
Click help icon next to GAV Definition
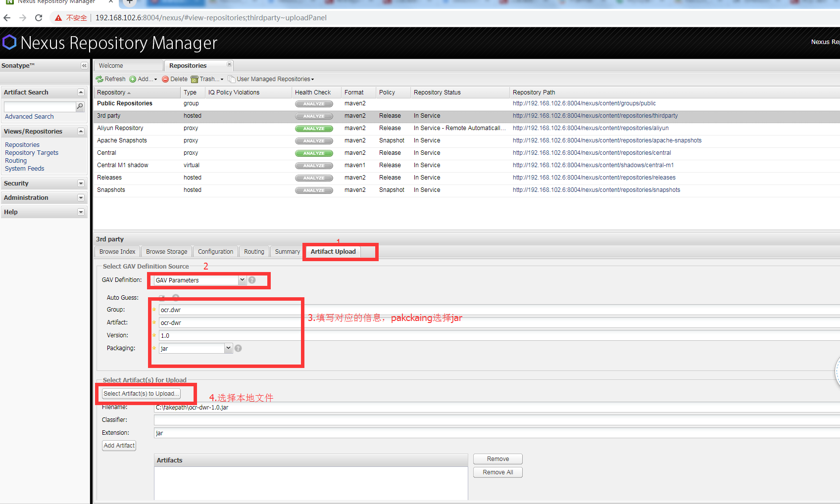tap(252, 280)
